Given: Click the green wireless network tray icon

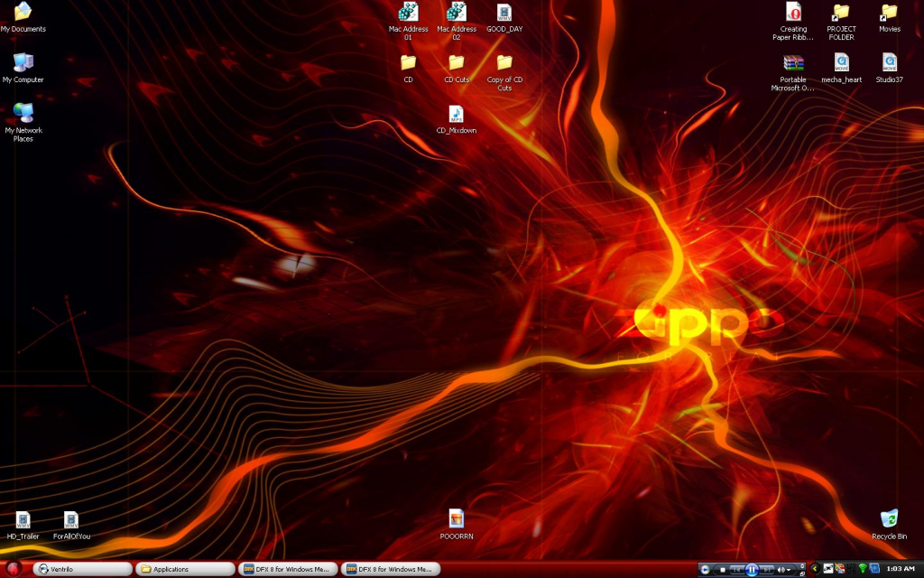Looking at the screenshot, I should pos(863,569).
